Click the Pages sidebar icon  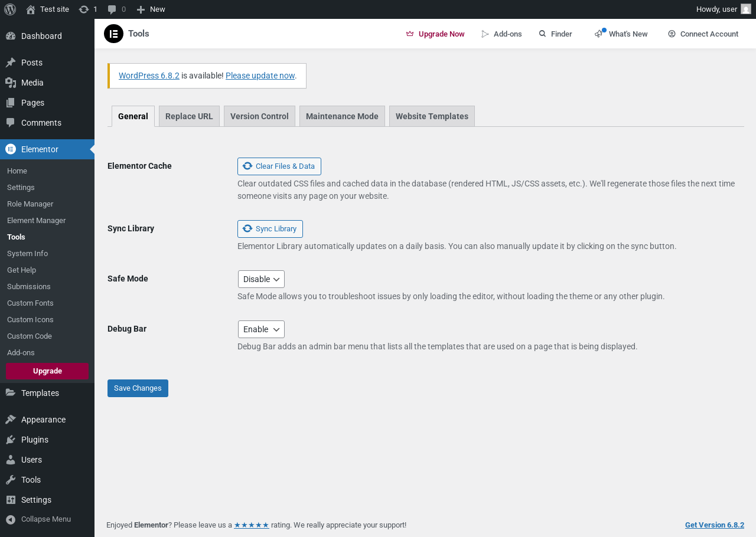click(x=11, y=103)
